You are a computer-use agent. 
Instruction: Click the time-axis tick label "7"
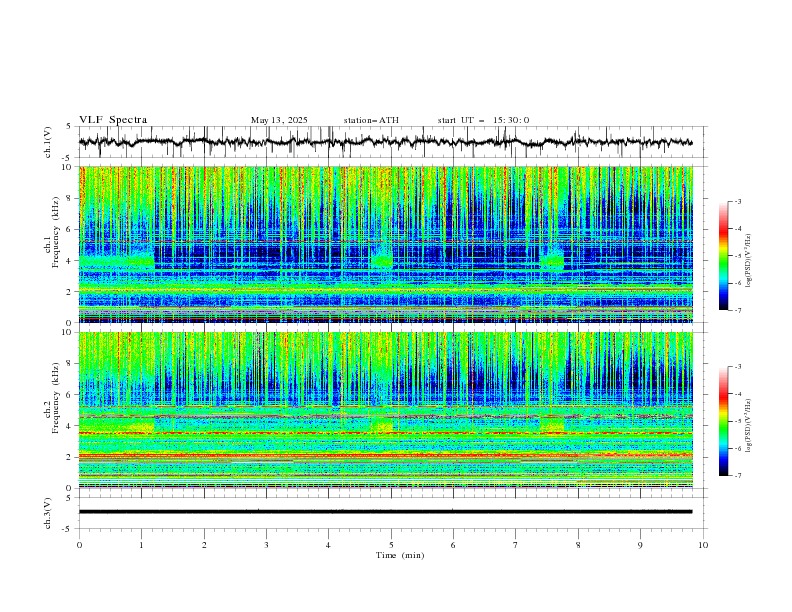pyautogui.click(x=516, y=545)
